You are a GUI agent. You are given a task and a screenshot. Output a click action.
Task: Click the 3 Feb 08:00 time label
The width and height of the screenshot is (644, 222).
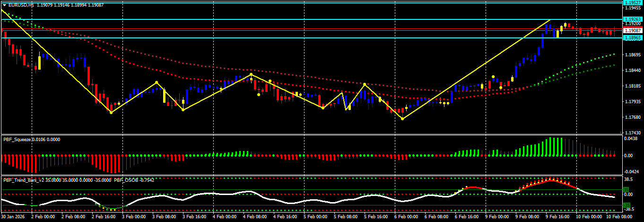[x=164, y=216]
